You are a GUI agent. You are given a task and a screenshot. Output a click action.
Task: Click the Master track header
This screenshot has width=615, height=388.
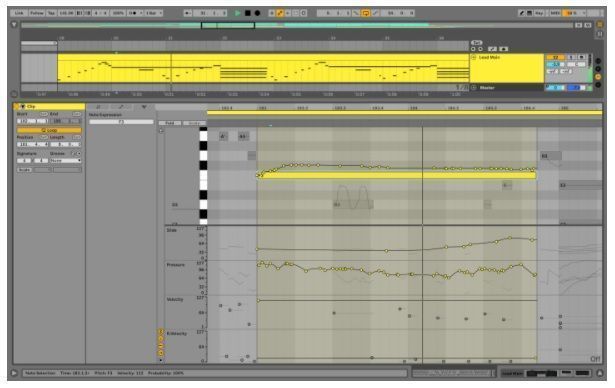507,87
